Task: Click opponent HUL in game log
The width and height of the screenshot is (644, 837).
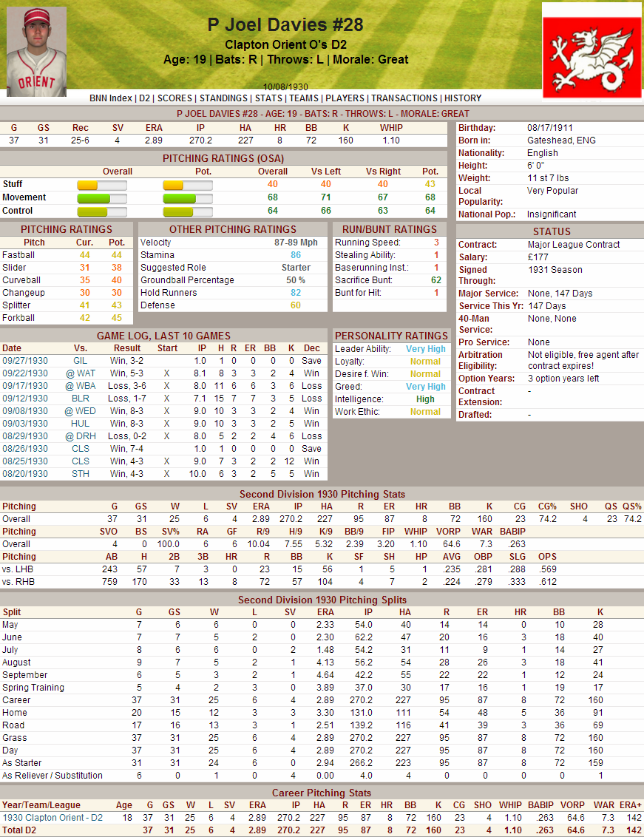Action: click(81, 423)
